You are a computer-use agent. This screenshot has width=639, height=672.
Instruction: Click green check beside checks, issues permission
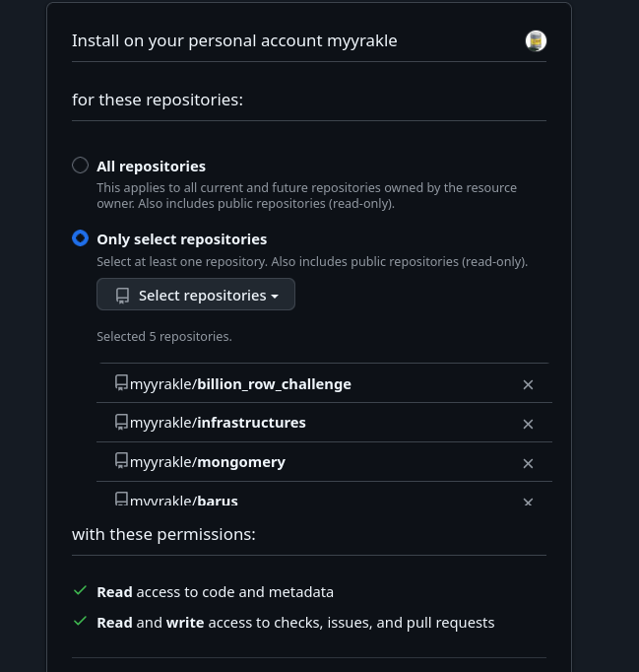[81, 621]
